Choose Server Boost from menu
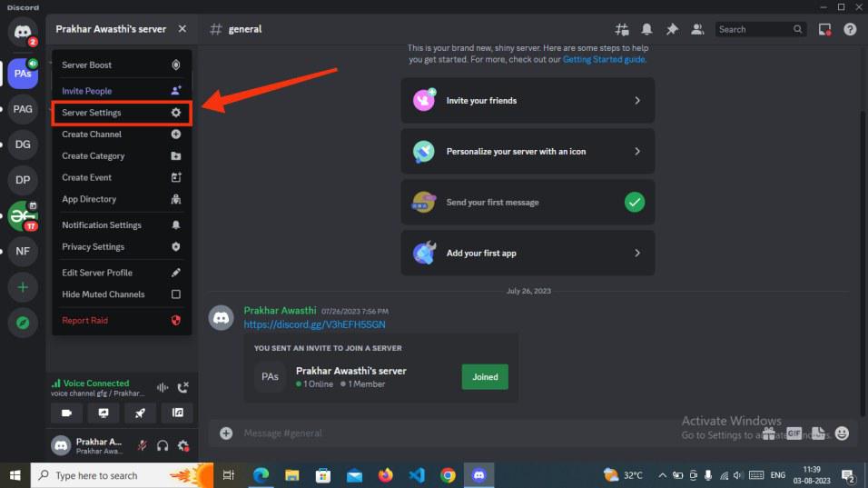868x488 pixels. (122, 65)
